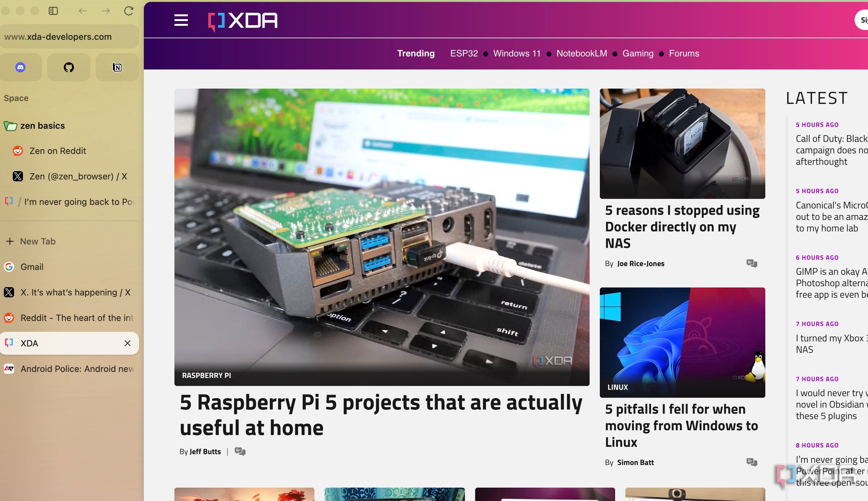Open the Linux pitfalls article thumbnail
The height and width of the screenshot is (501, 868).
click(x=682, y=342)
